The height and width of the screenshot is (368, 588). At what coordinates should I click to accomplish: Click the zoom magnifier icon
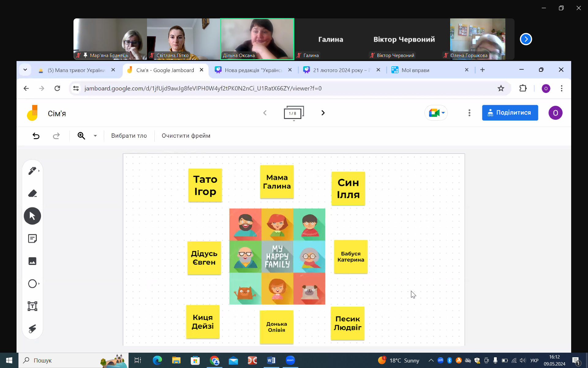click(x=81, y=136)
